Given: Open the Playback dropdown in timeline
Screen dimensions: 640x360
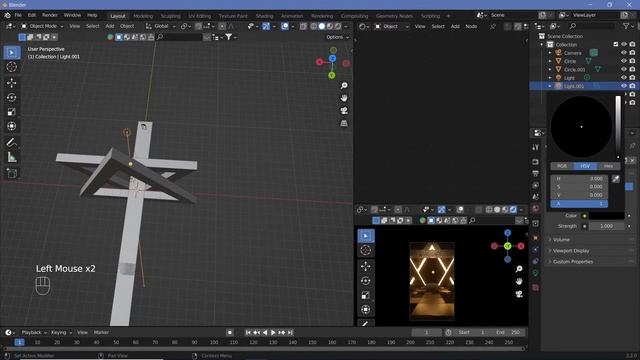Looking at the screenshot, I should pyautogui.click(x=34, y=332).
